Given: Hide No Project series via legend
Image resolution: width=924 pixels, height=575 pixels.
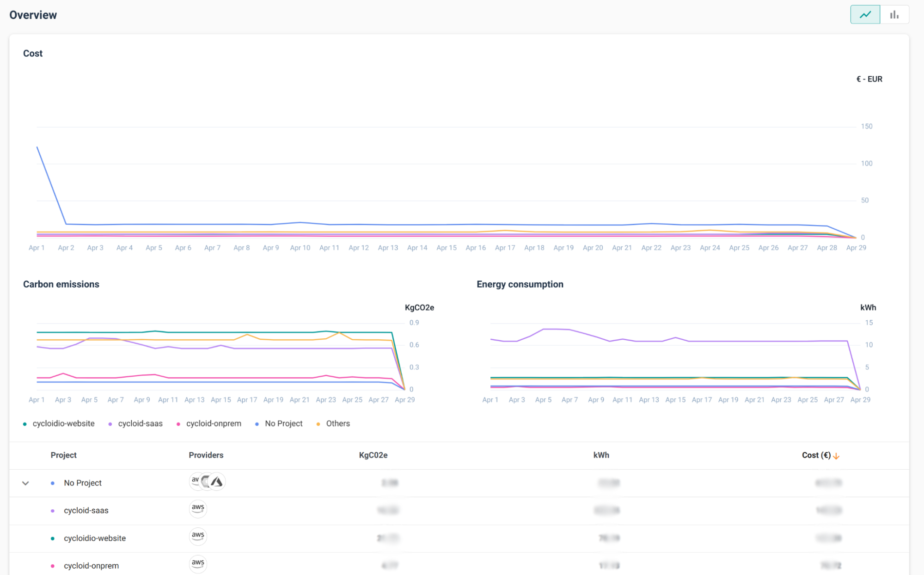Looking at the screenshot, I should [x=283, y=423].
